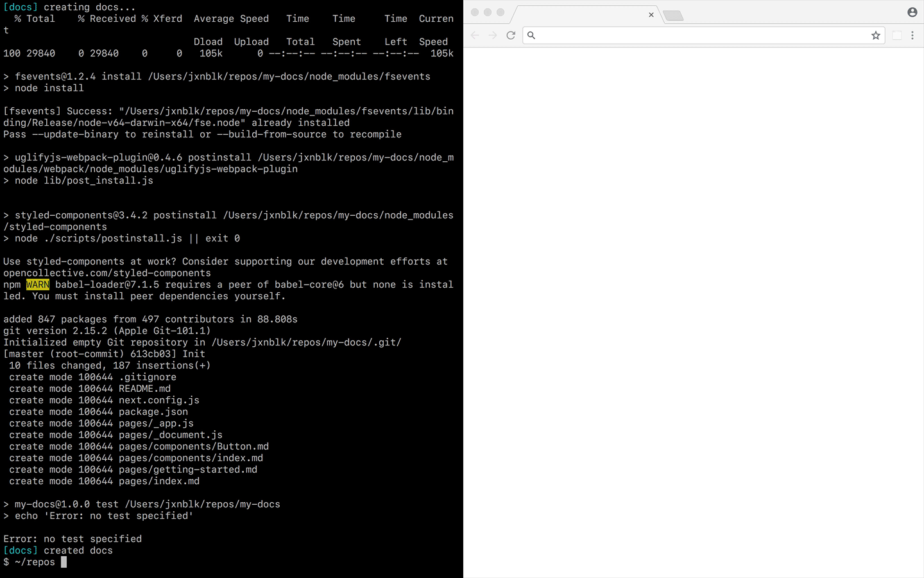This screenshot has width=924, height=578.
Task: Click the 'git version 2.15.2' line
Action: (x=107, y=331)
